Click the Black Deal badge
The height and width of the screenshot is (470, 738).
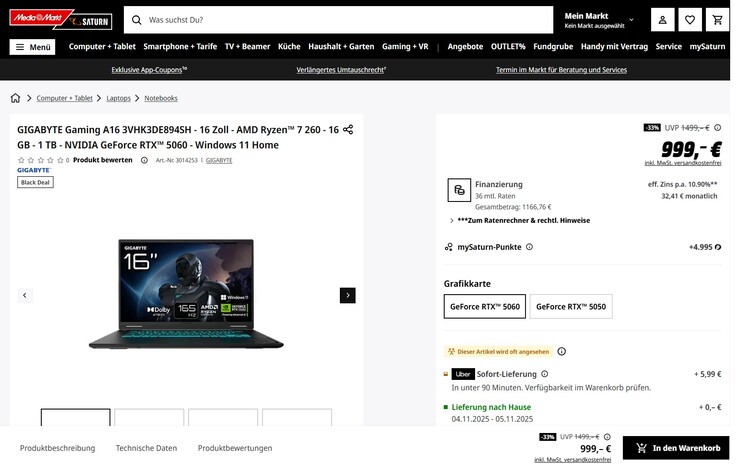click(35, 183)
